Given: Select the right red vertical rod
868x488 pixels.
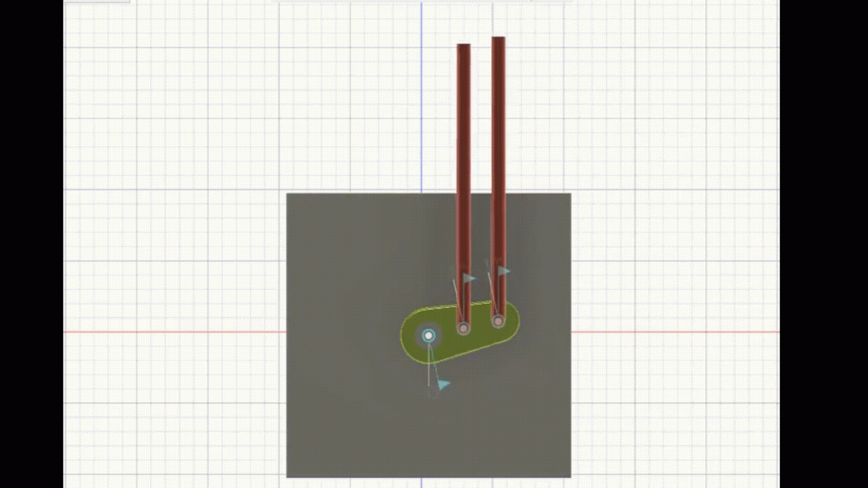Looking at the screenshot, I should 499,180.
